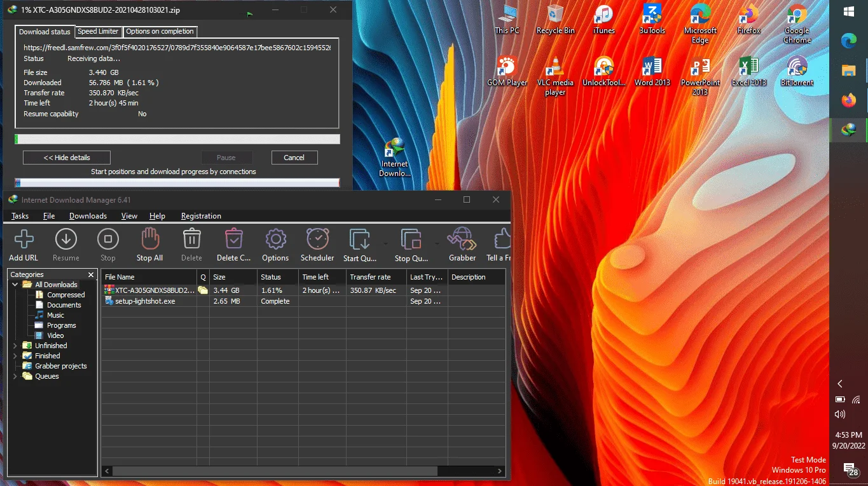Select the setup-lightshot.exe download row

[303, 301]
